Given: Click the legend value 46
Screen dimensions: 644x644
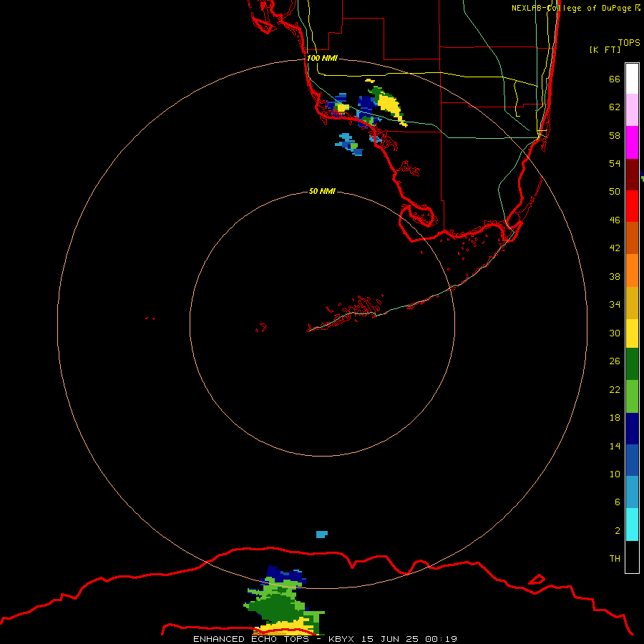Looking at the screenshot, I should [x=615, y=220].
